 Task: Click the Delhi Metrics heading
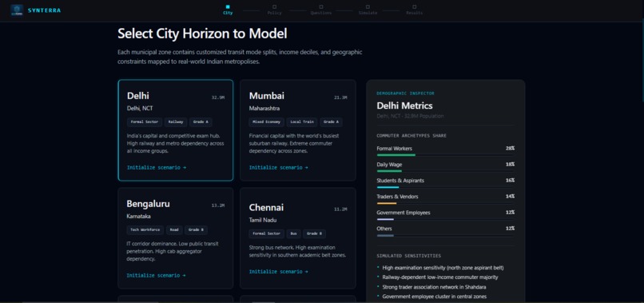point(404,106)
